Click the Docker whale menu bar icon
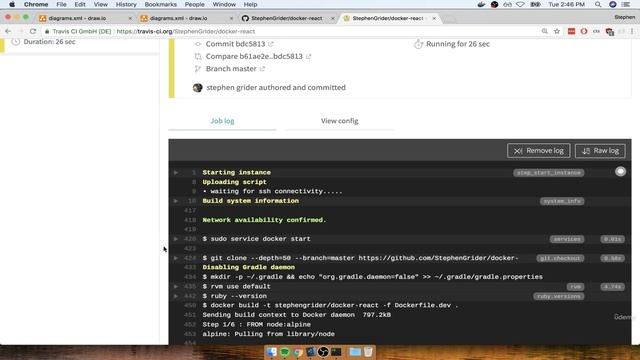640x360 pixels. [x=481, y=4]
